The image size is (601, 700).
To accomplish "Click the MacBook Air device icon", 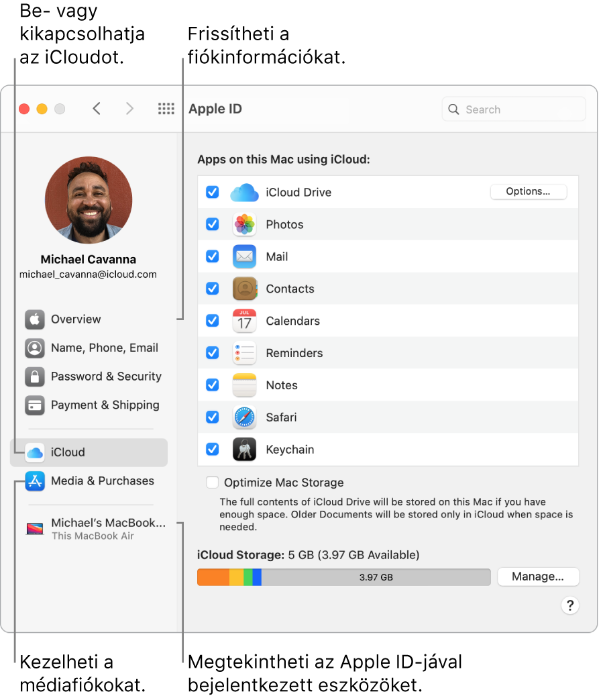I will click(x=35, y=529).
